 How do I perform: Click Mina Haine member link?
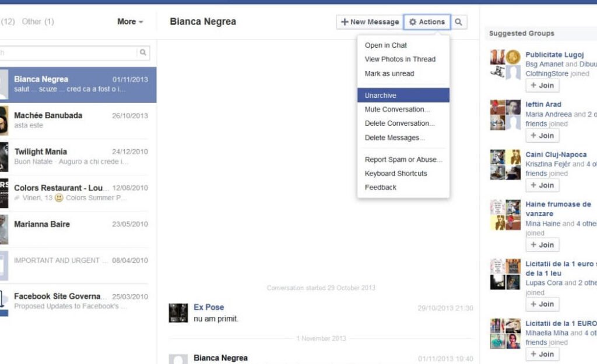(x=543, y=224)
